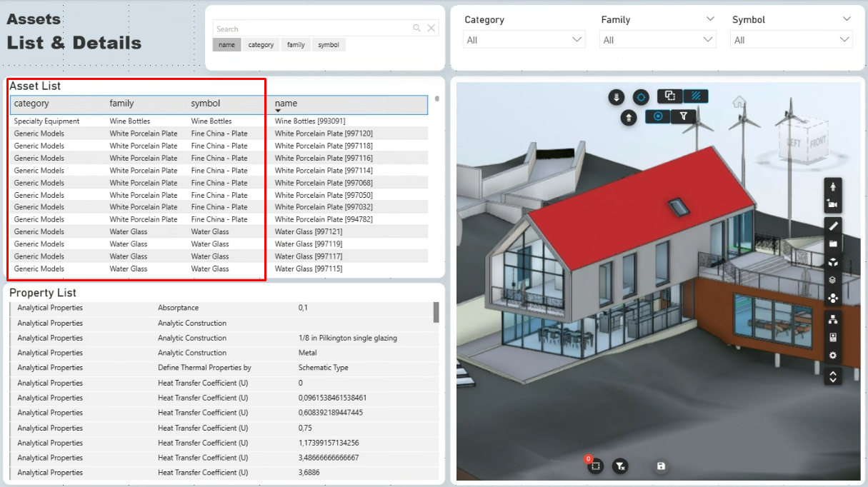
Task: Toggle the hatched ghosting mode button
Action: [695, 96]
